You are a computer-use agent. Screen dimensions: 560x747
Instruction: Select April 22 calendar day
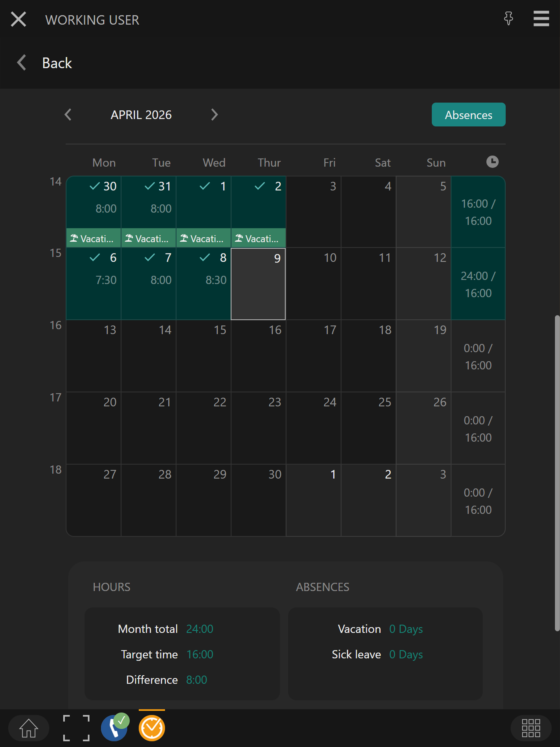point(204,428)
